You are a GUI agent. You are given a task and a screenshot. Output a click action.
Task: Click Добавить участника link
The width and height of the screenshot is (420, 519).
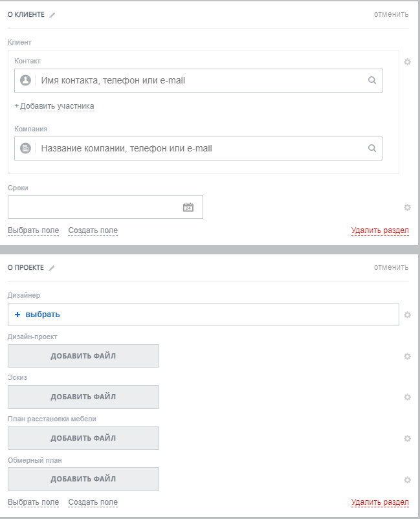point(56,106)
